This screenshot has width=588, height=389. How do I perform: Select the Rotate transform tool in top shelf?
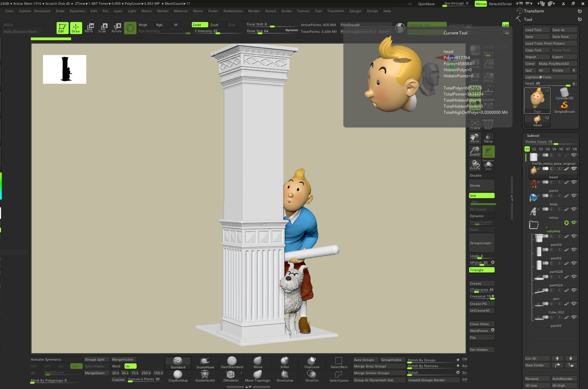pyautogui.click(x=117, y=28)
